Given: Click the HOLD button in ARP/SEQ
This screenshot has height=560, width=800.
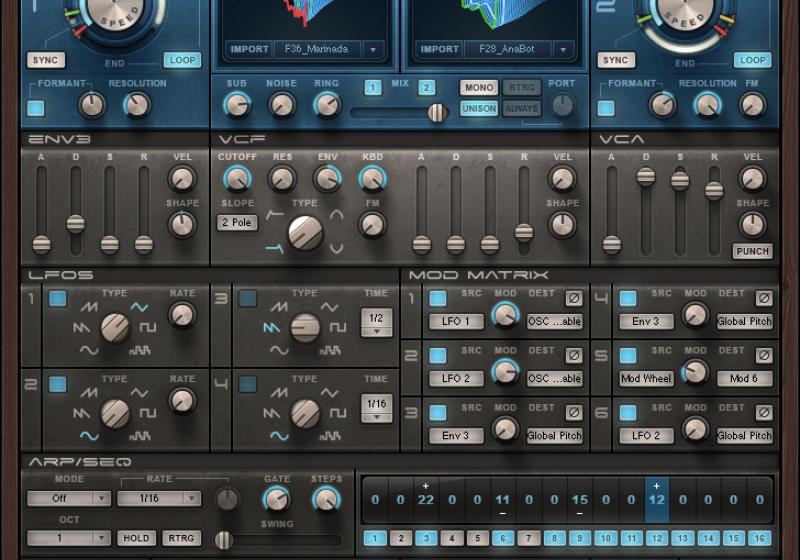Looking at the screenshot, I should (x=135, y=538).
